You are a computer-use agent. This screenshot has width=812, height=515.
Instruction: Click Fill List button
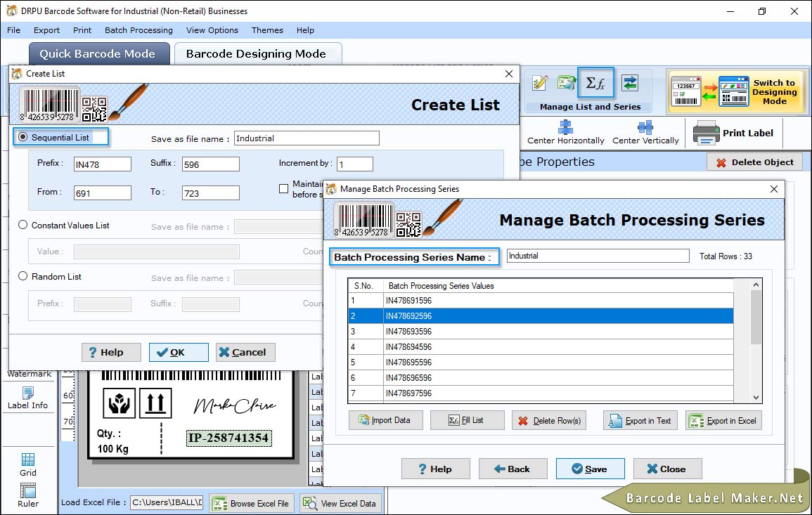tap(467, 420)
